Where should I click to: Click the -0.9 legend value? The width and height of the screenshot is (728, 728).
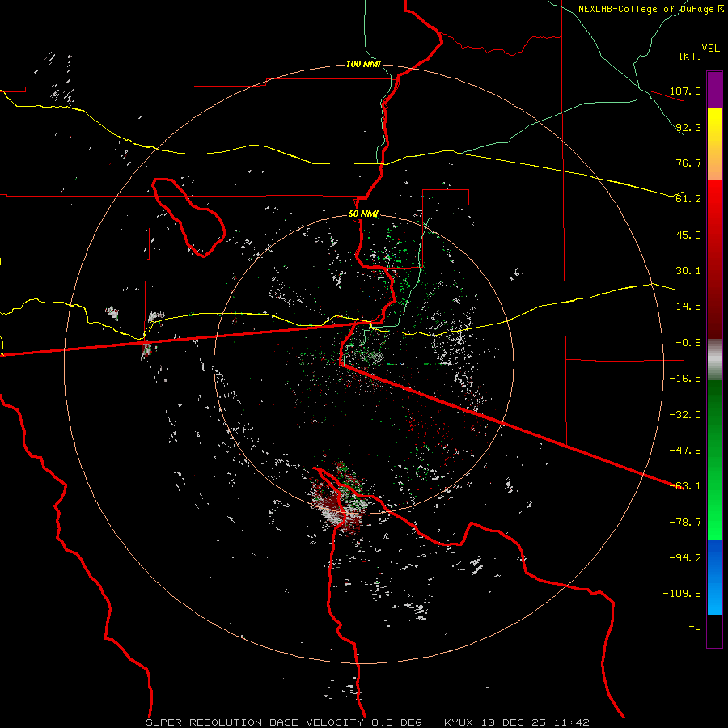coord(688,343)
